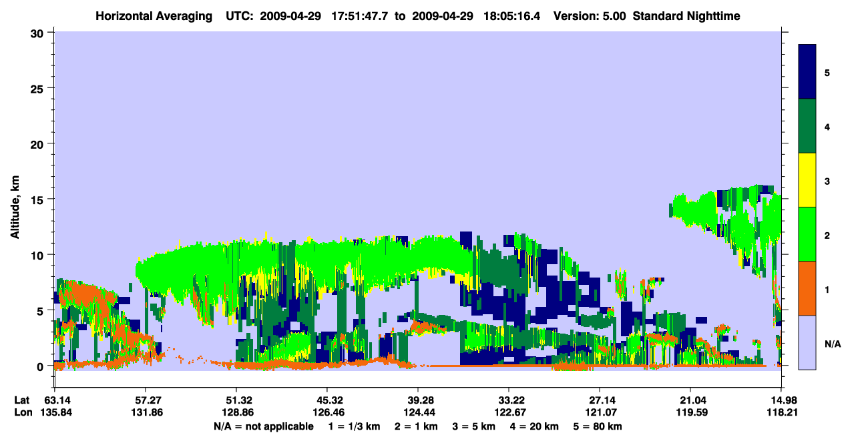The width and height of the screenshot is (868, 445).
Task: Click the latitude value 33.22
Action: click(509, 400)
